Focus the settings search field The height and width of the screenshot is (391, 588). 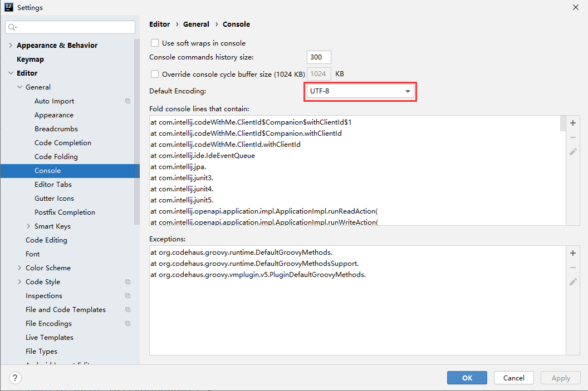(x=70, y=27)
